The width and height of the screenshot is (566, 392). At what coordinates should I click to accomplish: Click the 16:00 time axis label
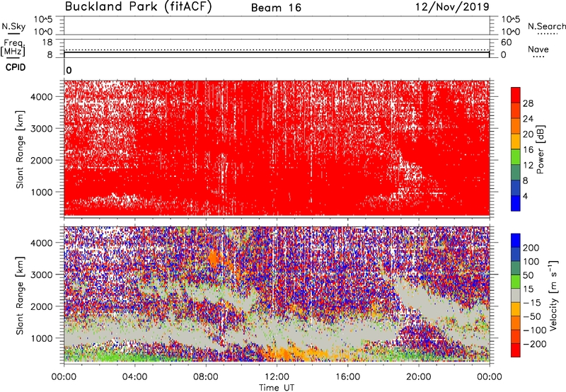point(347,377)
